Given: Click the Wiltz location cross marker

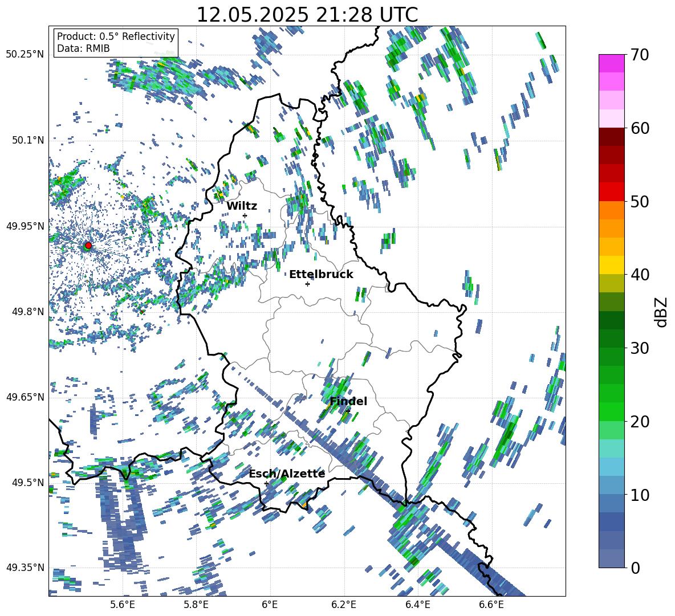Looking at the screenshot, I should (245, 215).
